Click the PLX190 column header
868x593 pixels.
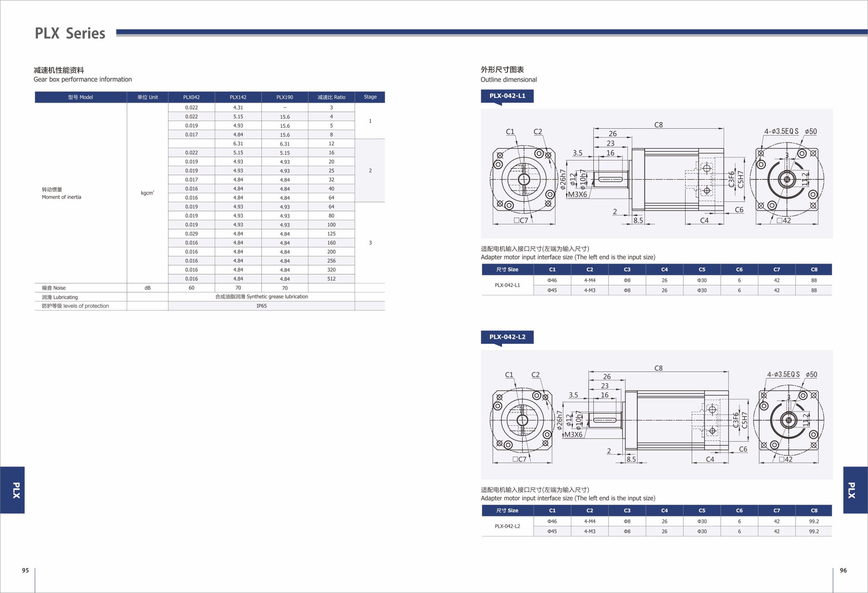(x=285, y=97)
